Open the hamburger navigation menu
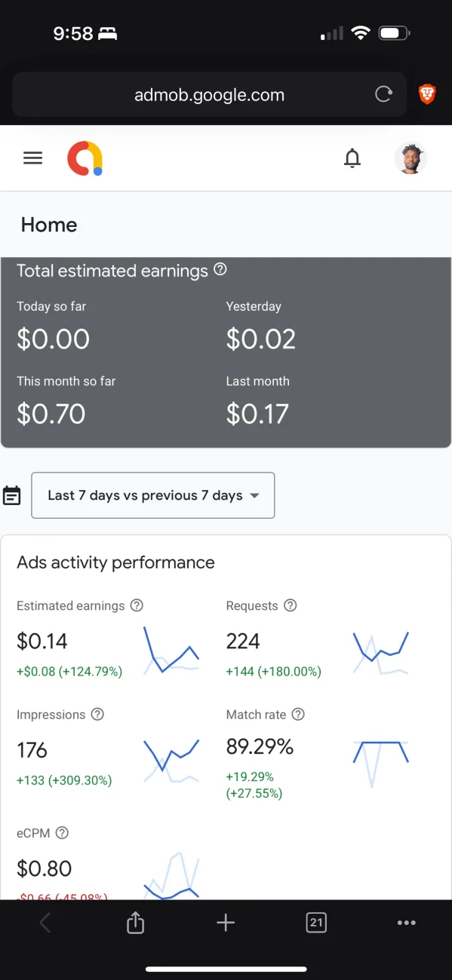Screen dimensions: 452x980 click(32, 158)
